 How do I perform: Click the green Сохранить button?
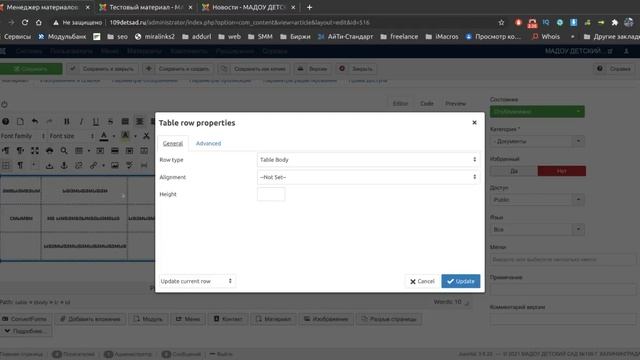point(31,69)
